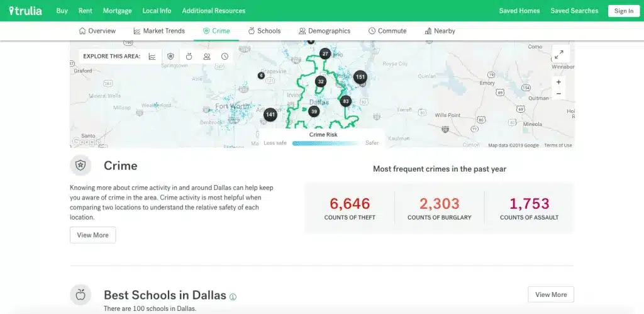The image size is (644, 314).
Task: Zoom in the map with plus button
Action: point(558,82)
